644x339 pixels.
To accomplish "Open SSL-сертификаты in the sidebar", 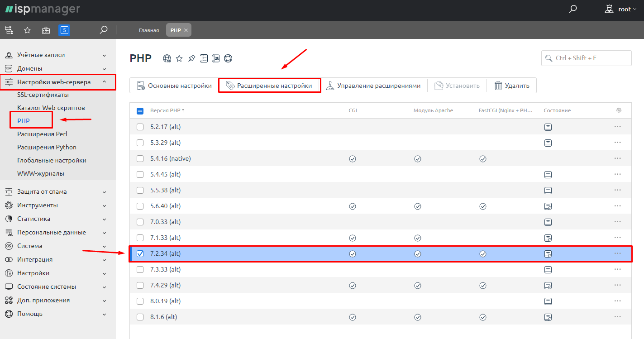I will point(43,95).
